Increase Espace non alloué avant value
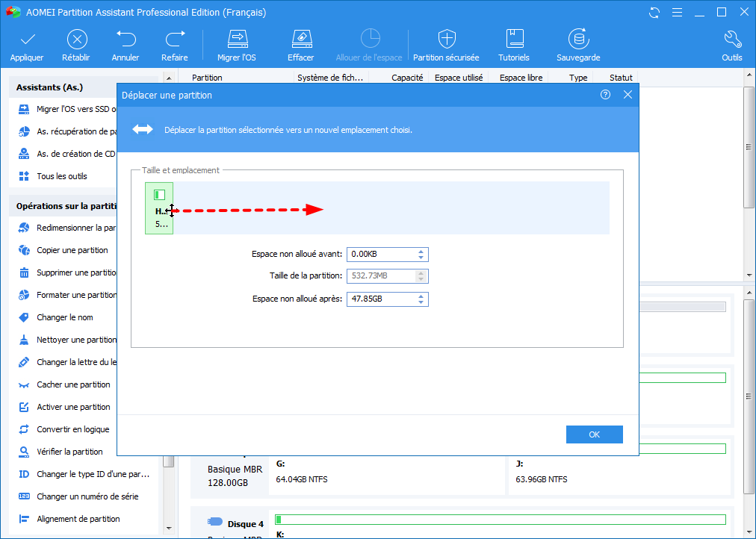The image size is (756, 539). (x=421, y=252)
